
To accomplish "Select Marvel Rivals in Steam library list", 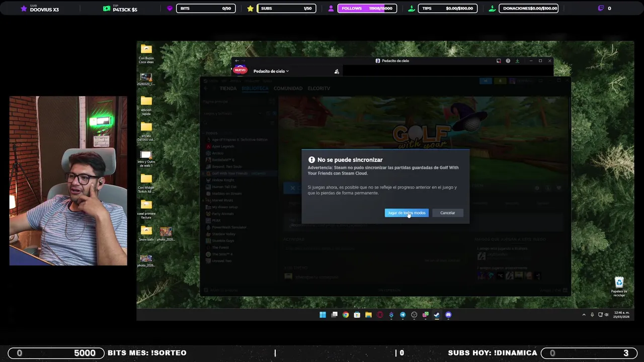I will point(219,200).
